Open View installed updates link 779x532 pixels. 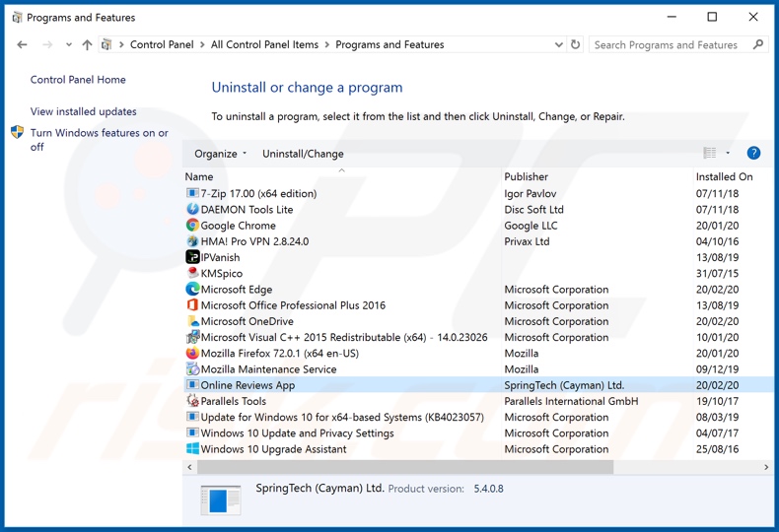84,112
